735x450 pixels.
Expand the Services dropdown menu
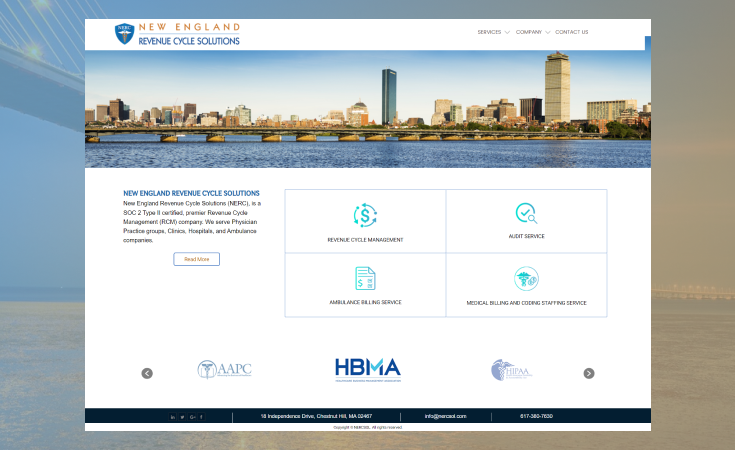tap(493, 32)
